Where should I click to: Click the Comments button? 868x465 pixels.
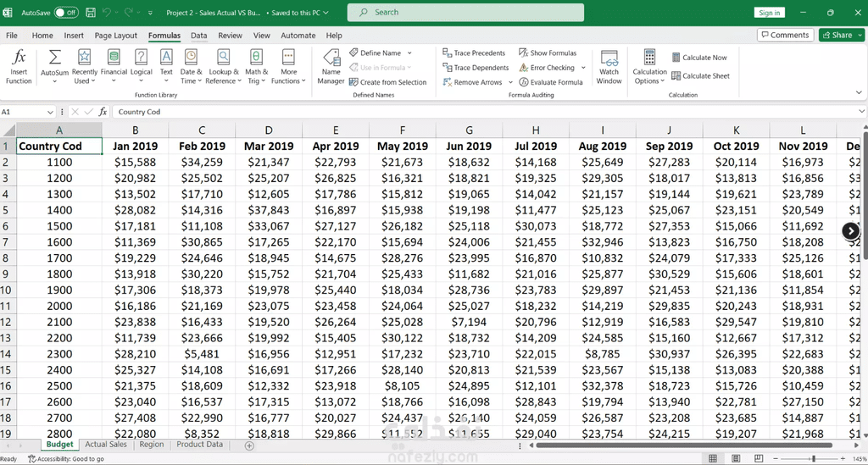(x=786, y=35)
